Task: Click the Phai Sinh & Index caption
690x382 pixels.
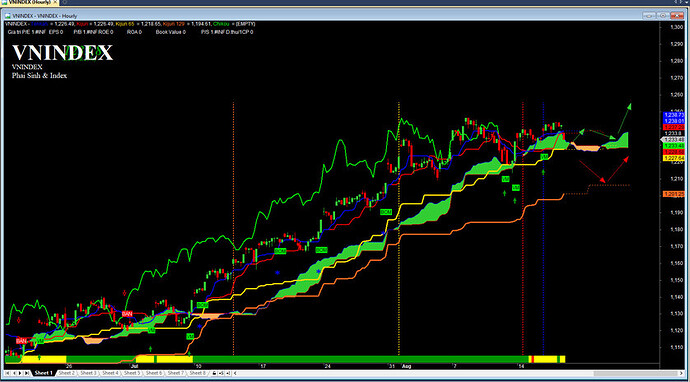Action: point(40,76)
